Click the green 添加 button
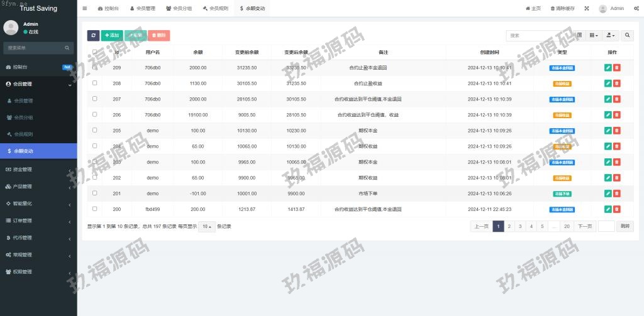The image size is (644, 316). click(111, 36)
